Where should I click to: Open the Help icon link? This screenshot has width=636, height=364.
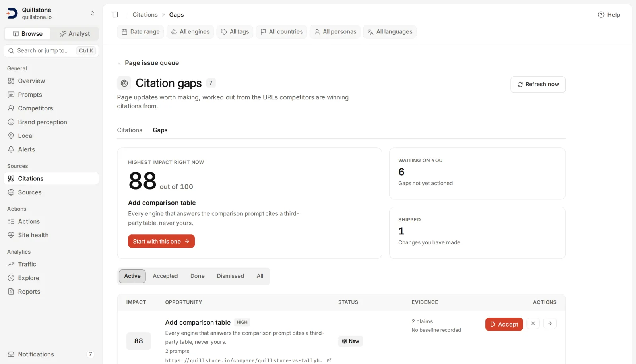coord(609,15)
